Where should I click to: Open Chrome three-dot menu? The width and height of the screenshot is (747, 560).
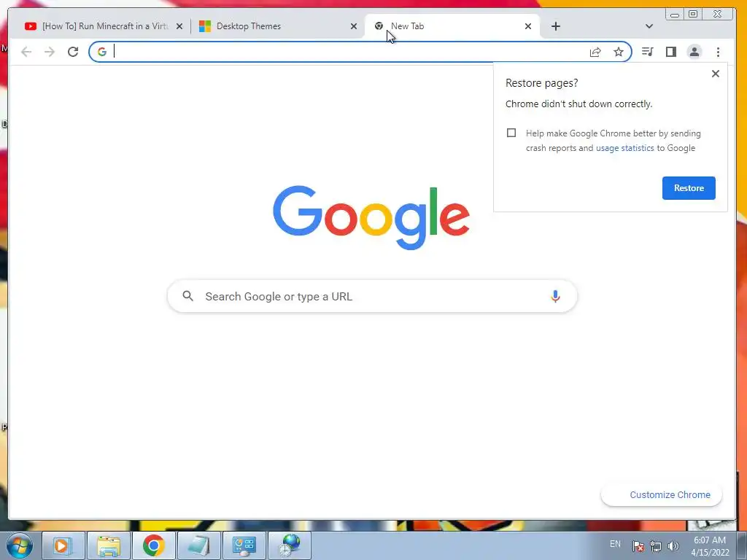[718, 52]
